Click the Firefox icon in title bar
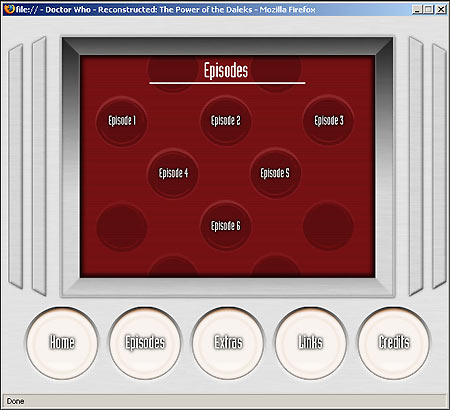Viewport: 450px width, 410px height. tap(9, 9)
